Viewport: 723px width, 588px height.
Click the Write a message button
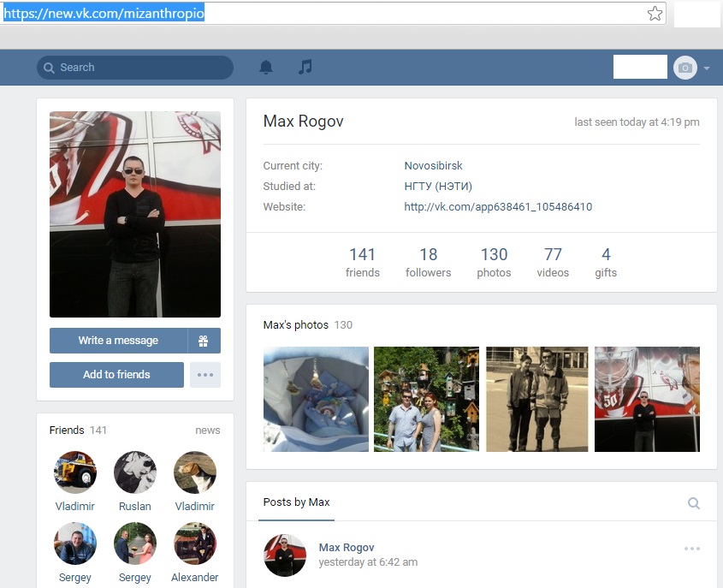tap(118, 341)
